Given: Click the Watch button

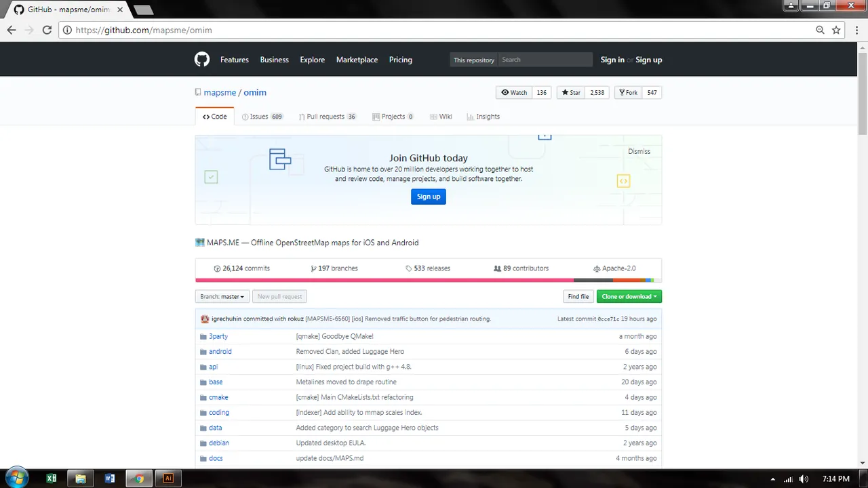Looking at the screenshot, I should click(514, 93).
